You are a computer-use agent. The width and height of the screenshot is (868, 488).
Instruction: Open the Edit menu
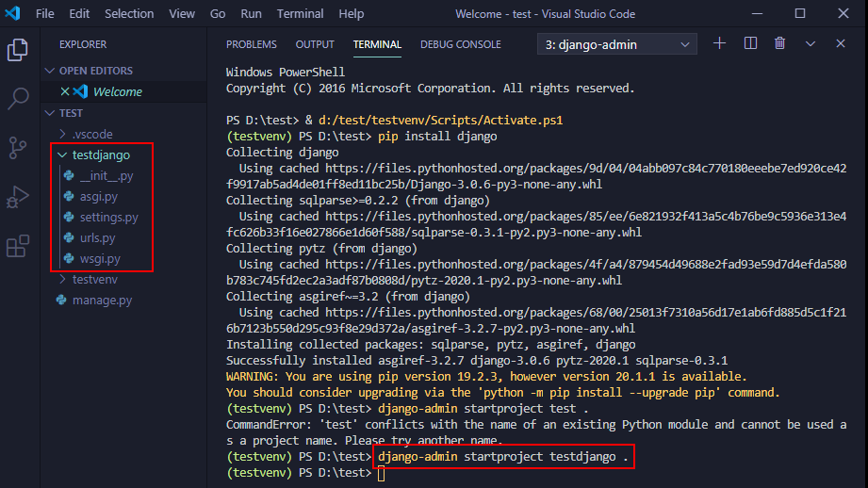79,14
